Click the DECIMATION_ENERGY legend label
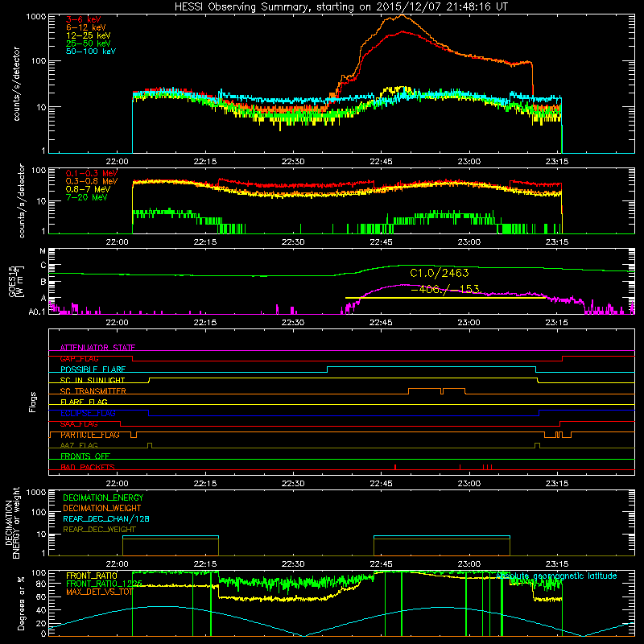Screen dimensions: 644x644 pyautogui.click(x=103, y=497)
